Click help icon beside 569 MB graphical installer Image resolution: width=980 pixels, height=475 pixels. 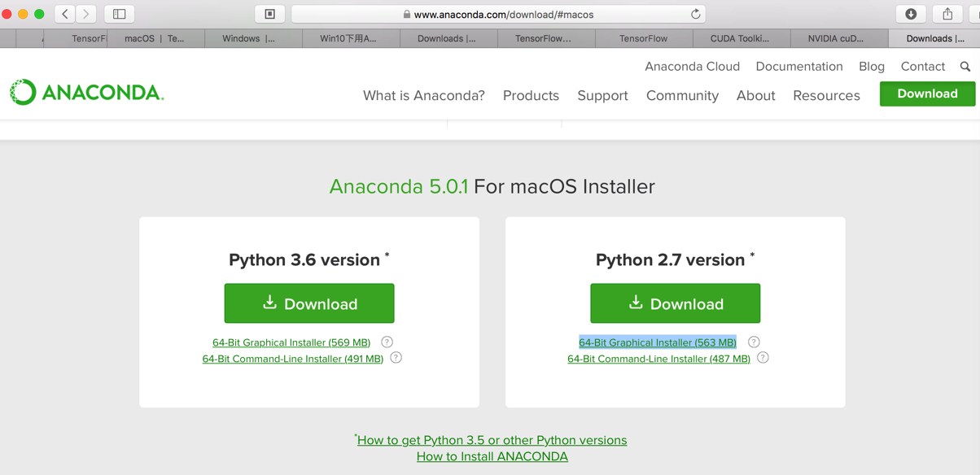tap(387, 342)
